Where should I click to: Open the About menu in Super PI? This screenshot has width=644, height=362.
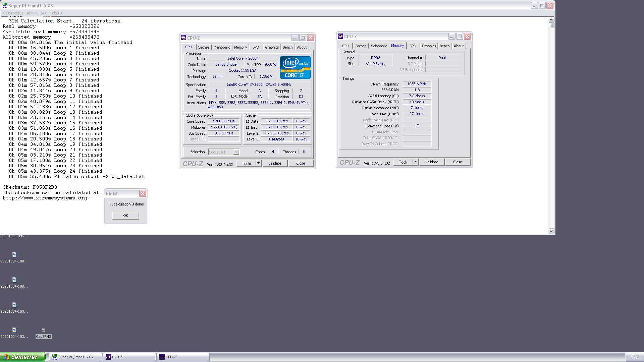(x=36, y=13)
